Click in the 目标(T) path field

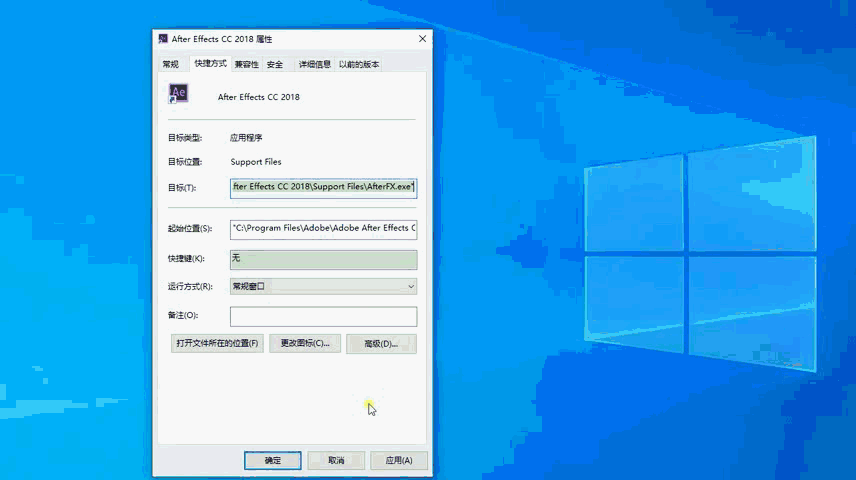click(323, 187)
